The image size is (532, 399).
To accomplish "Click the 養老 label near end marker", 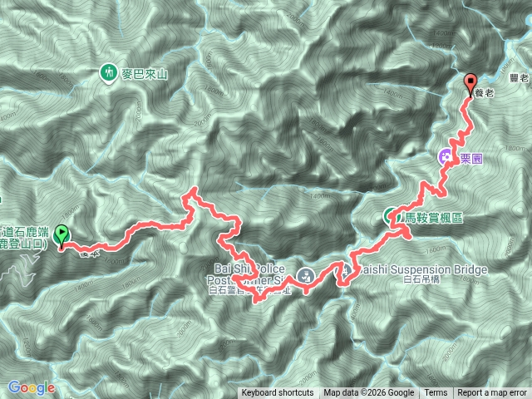I will click(x=484, y=93).
